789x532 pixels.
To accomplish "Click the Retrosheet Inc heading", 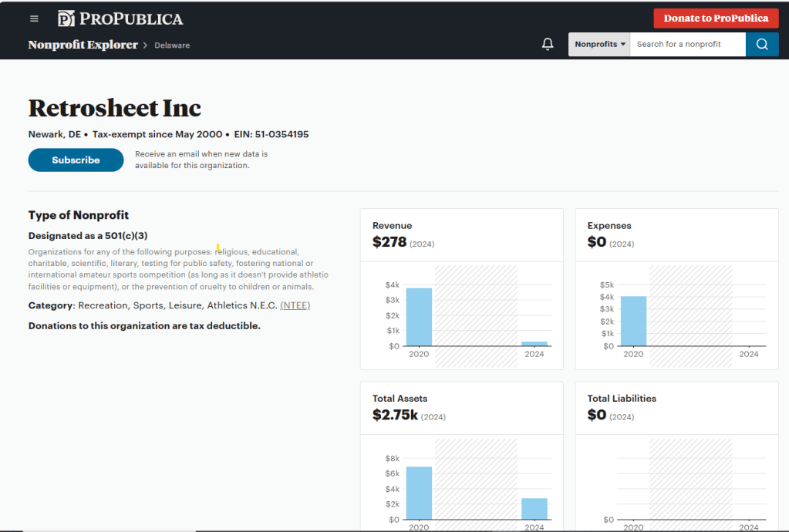I will tap(115, 108).
